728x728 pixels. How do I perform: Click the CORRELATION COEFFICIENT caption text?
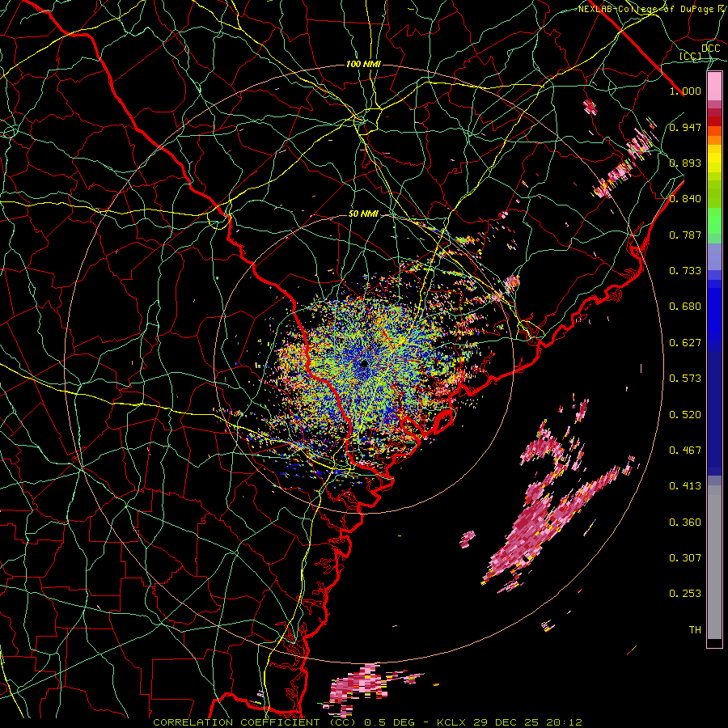click(236, 722)
